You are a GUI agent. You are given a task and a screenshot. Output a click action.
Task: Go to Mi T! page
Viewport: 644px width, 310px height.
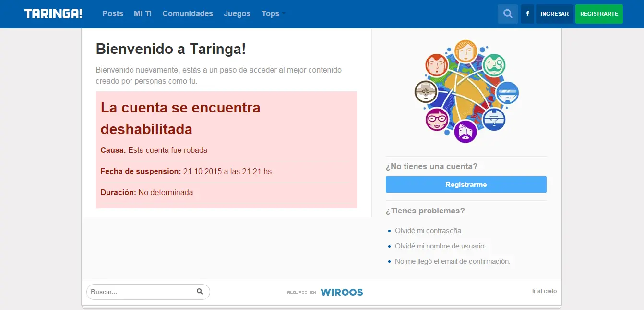click(x=143, y=14)
